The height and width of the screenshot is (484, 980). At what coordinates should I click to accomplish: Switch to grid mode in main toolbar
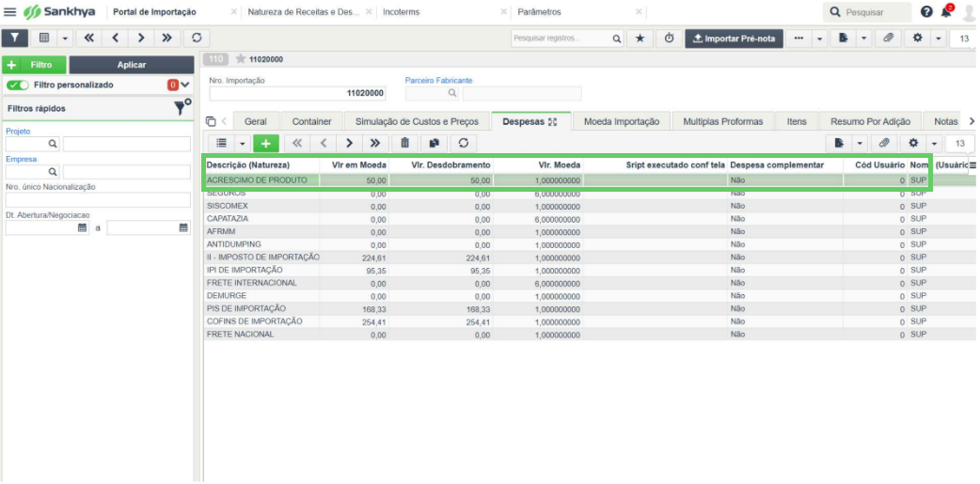[44, 39]
